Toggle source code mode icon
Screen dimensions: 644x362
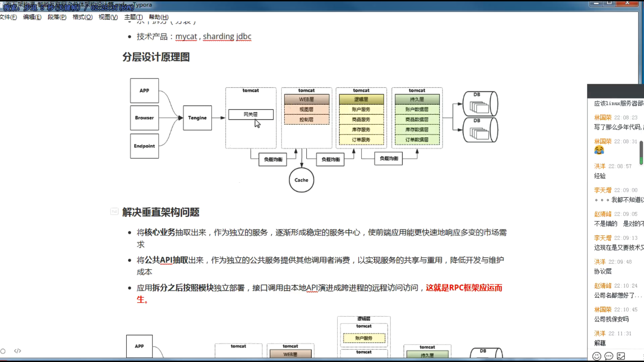pyautogui.click(x=17, y=351)
